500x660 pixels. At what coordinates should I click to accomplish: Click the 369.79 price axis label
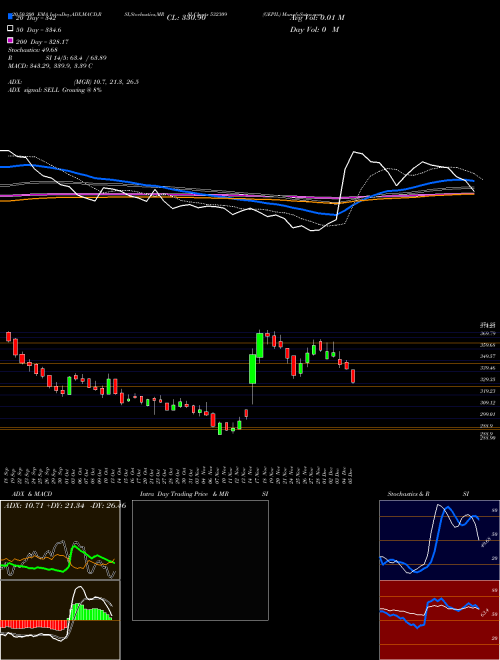[487, 333]
